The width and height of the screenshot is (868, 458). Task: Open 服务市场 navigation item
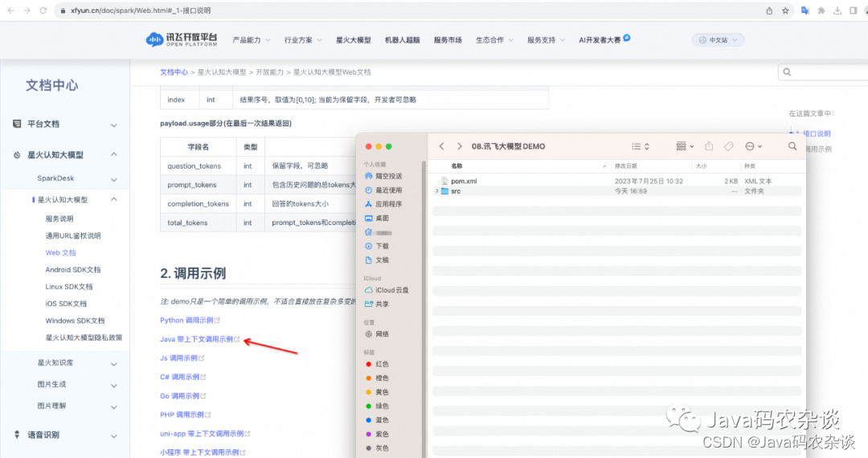tap(448, 40)
